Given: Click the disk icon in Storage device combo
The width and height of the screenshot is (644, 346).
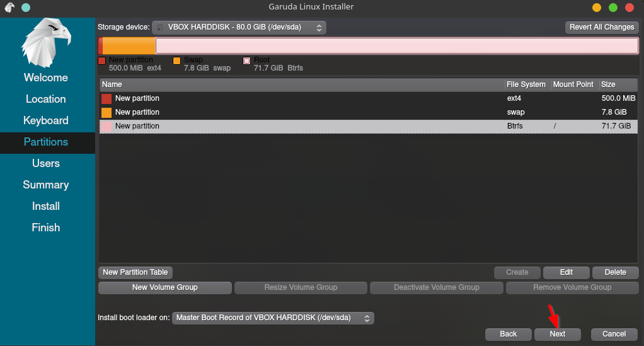Looking at the screenshot, I should (160, 28).
